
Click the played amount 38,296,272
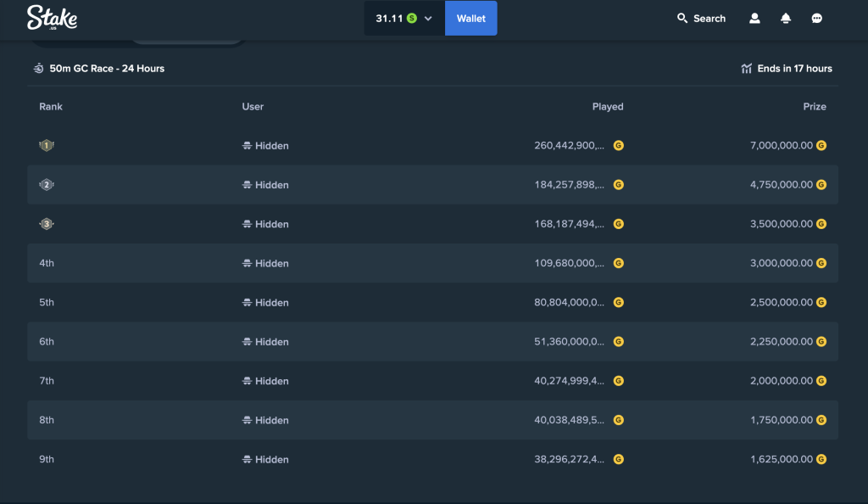pos(569,460)
